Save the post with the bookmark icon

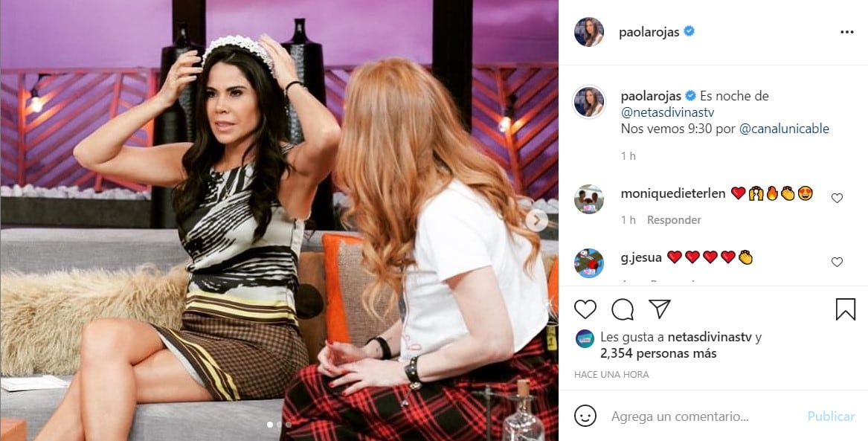(x=845, y=309)
